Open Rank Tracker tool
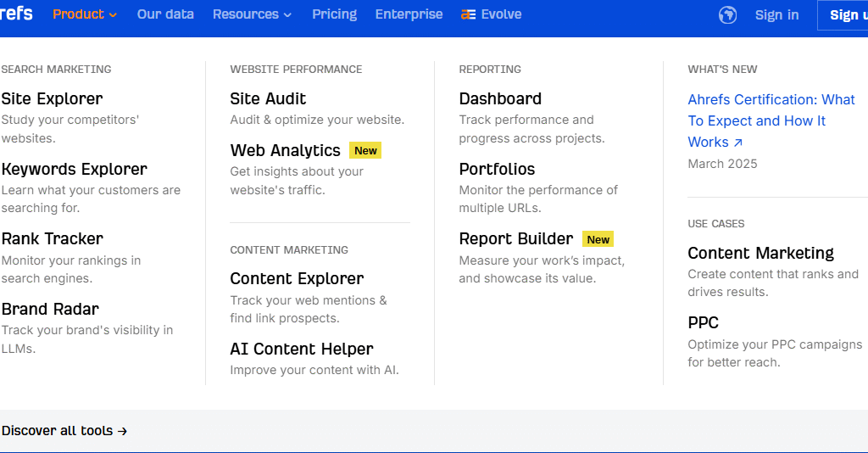The image size is (868, 453). 52,238
